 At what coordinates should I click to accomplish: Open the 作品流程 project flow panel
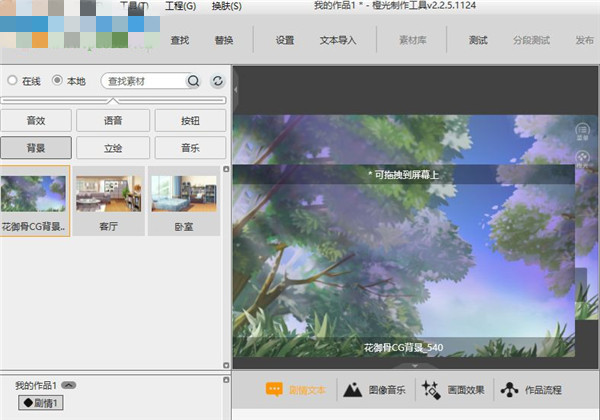pyautogui.click(x=530, y=389)
